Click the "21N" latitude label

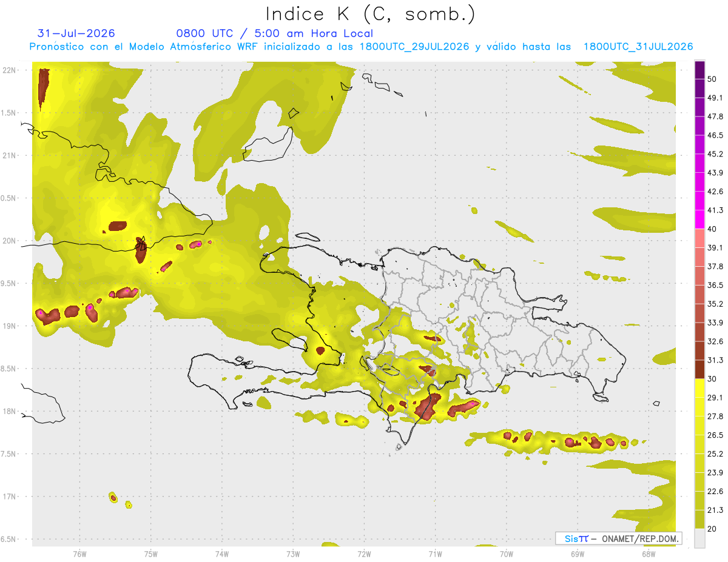tap(9, 156)
